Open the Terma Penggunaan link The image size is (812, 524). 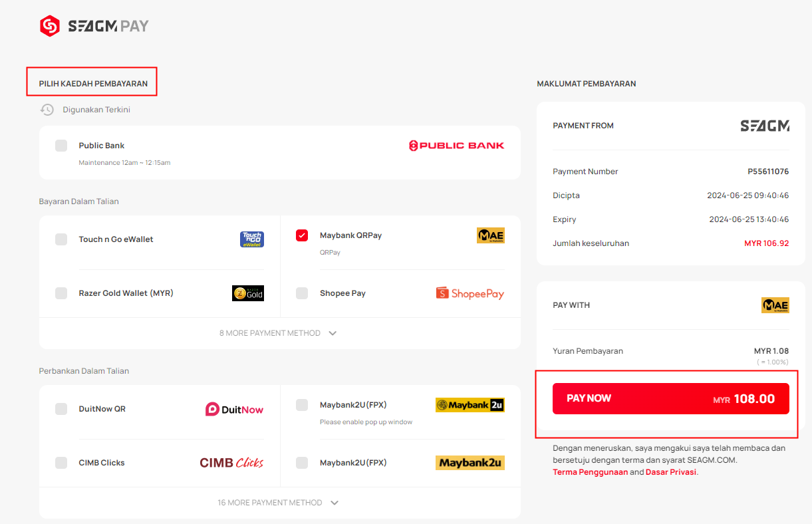(591, 472)
